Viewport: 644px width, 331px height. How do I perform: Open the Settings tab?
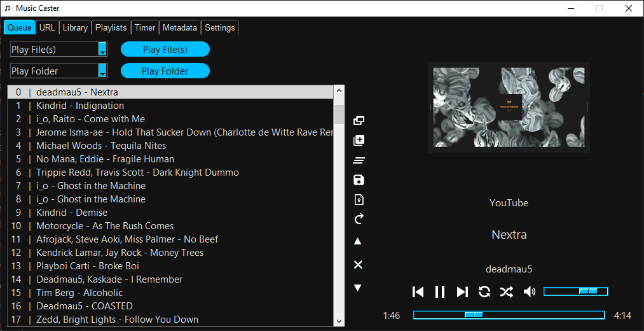coord(220,27)
